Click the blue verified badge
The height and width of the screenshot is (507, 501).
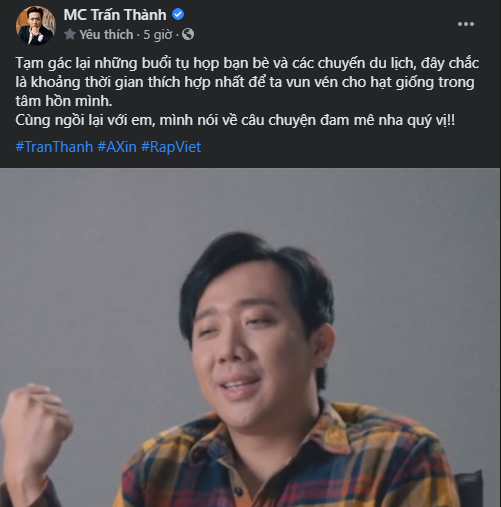pyautogui.click(x=178, y=14)
